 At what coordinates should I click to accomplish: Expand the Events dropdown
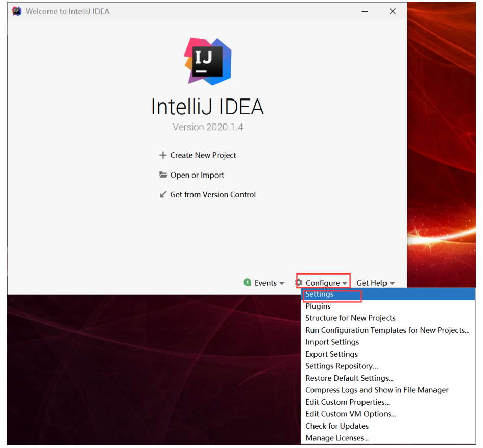(x=269, y=283)
